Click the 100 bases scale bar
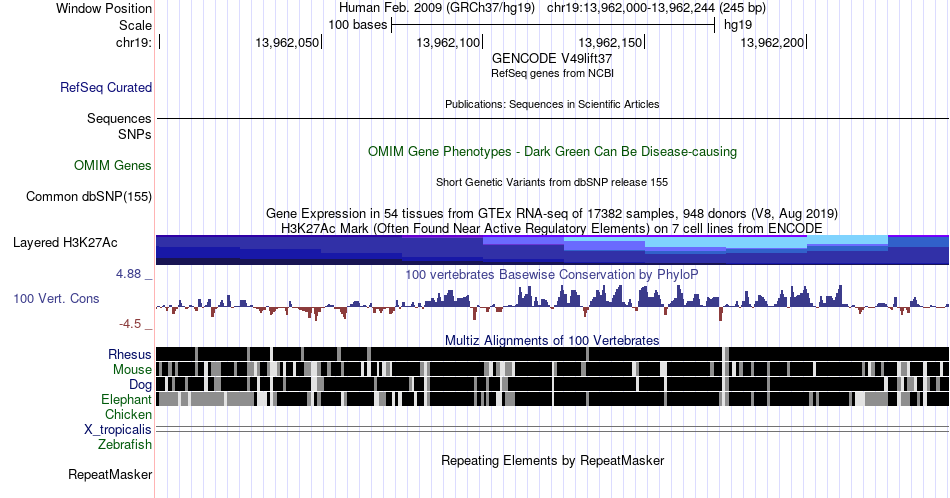Image resolution: width=950 pixels, height=498 pixels. pos(553,25)
